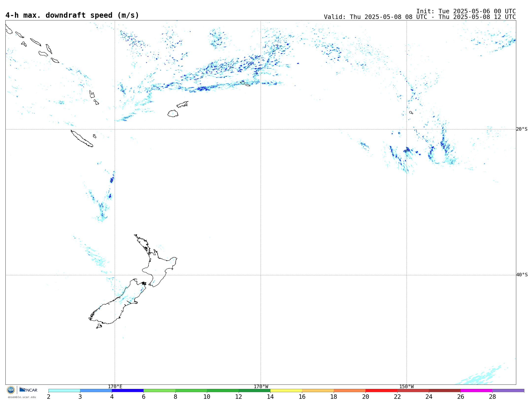Click the light cyan 2–3 color swatch
532x400 pixels.
tap(64, 390)
